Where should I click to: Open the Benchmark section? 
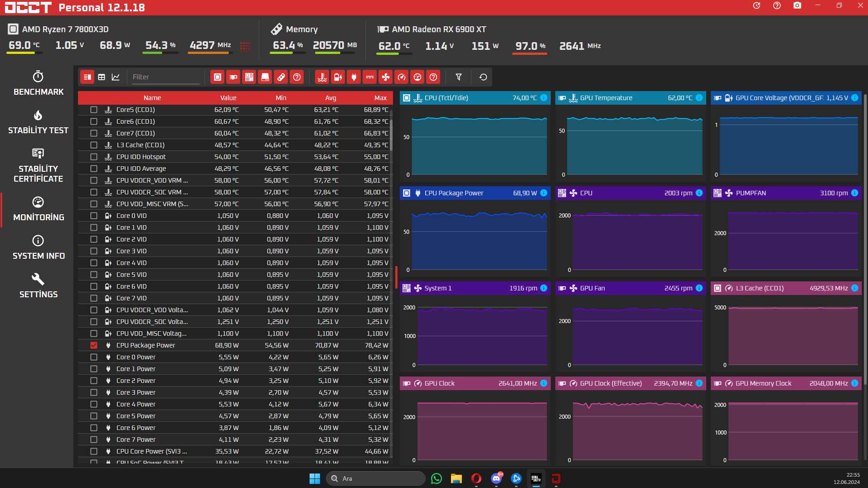[38, 83]
